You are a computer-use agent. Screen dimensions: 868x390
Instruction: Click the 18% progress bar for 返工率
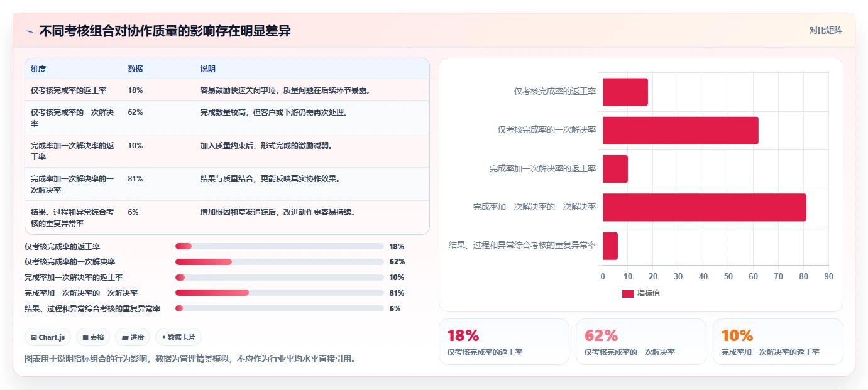click(x=280, y=246)
